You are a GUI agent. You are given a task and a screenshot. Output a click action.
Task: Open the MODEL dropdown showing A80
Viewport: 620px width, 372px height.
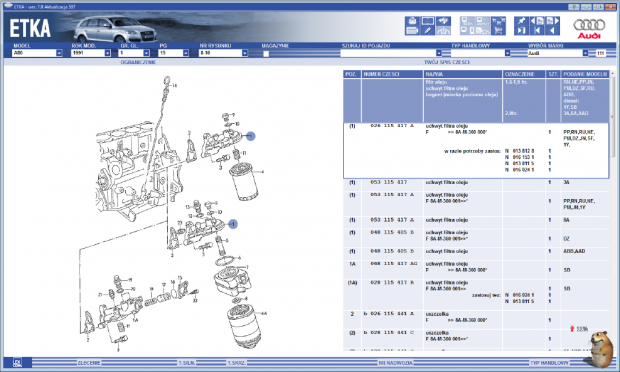click(38, 53)
